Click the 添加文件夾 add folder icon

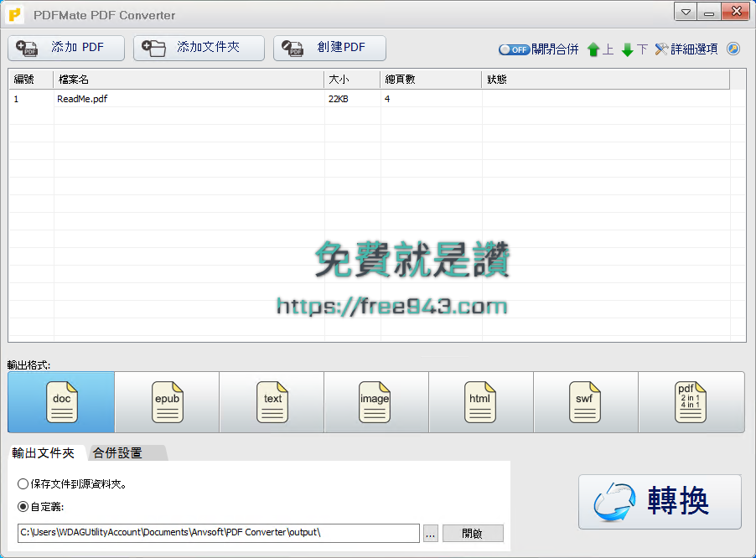(x=153, y=48)
